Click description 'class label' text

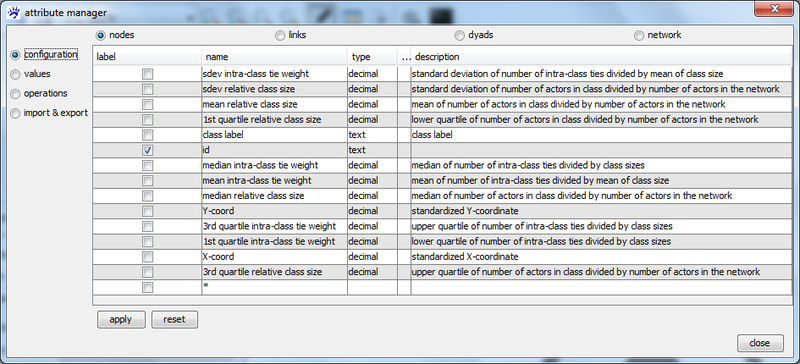[x=432, y=135]
